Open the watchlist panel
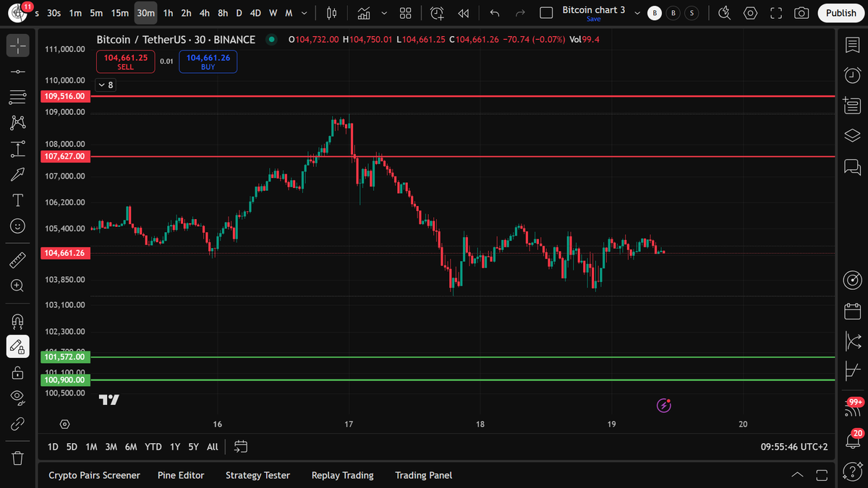 (852, 46)
